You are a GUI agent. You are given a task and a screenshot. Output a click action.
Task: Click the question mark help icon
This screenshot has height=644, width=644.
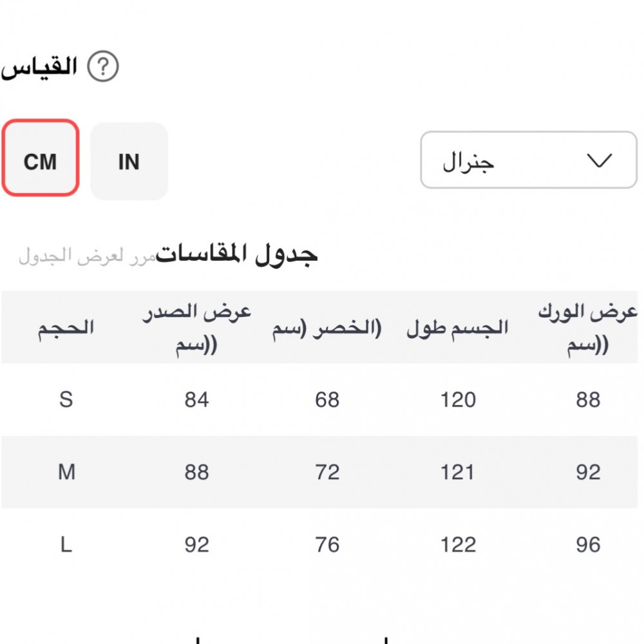tap(103, 67)
